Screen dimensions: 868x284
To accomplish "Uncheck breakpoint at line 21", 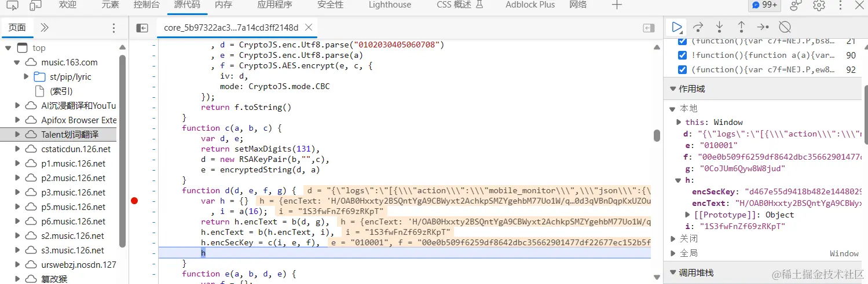I will pos(682,42).
